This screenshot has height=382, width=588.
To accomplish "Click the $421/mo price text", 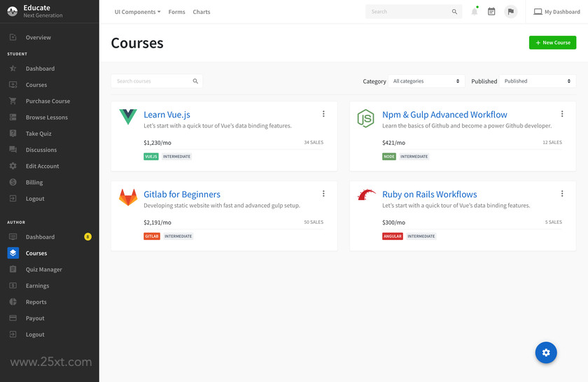I will (x=393, y=143).
